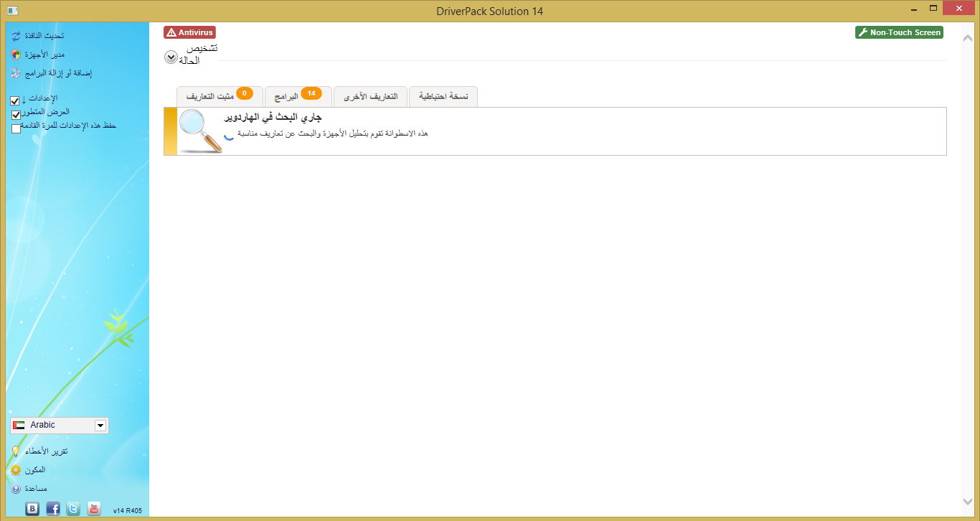This screenshot has height=521, width=980.
Task: Open the Twitter icon
Action: [x=73, y=509]
